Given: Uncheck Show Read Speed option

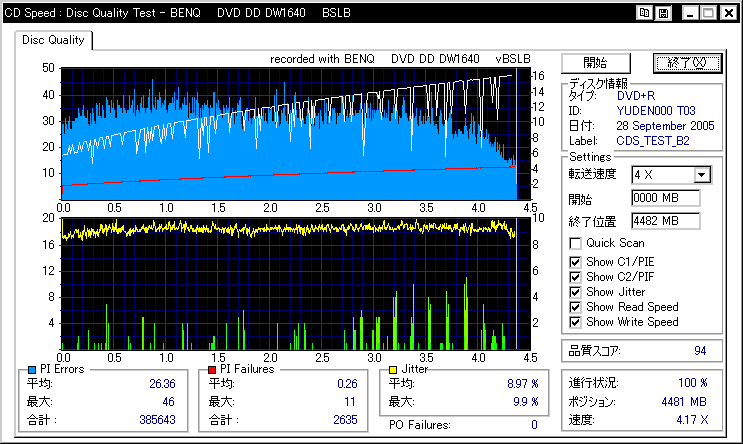Looking at the screenshot, I should (x=575, y=307).
